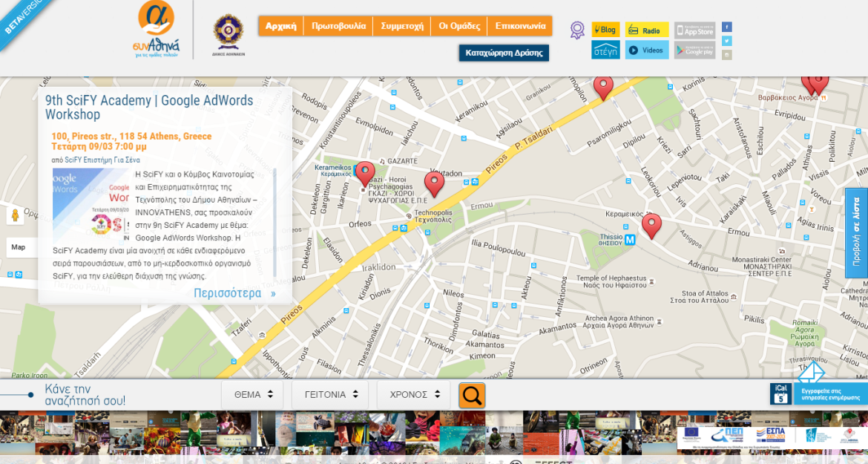Open the Blog tile

[x=605, y=30]
